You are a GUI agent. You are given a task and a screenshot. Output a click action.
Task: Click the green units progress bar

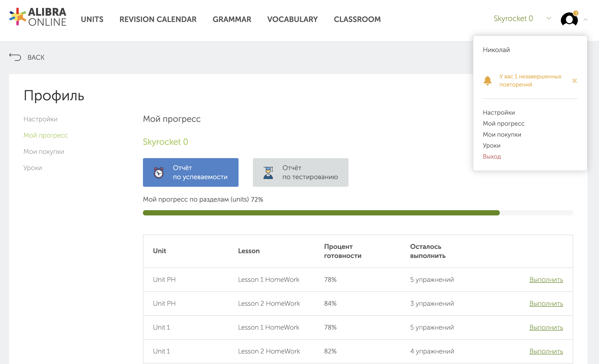[x=321, y=213]
